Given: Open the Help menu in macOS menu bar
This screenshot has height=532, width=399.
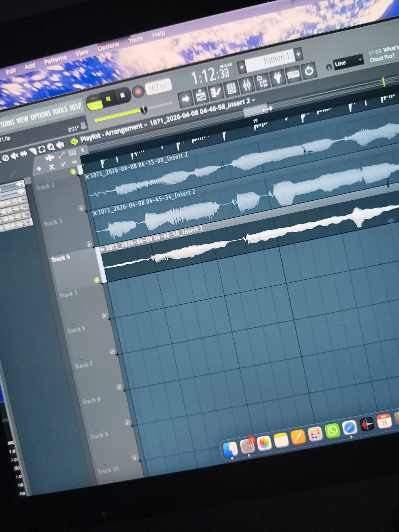Looking at the screenshot, I should (x=158, y=34).
